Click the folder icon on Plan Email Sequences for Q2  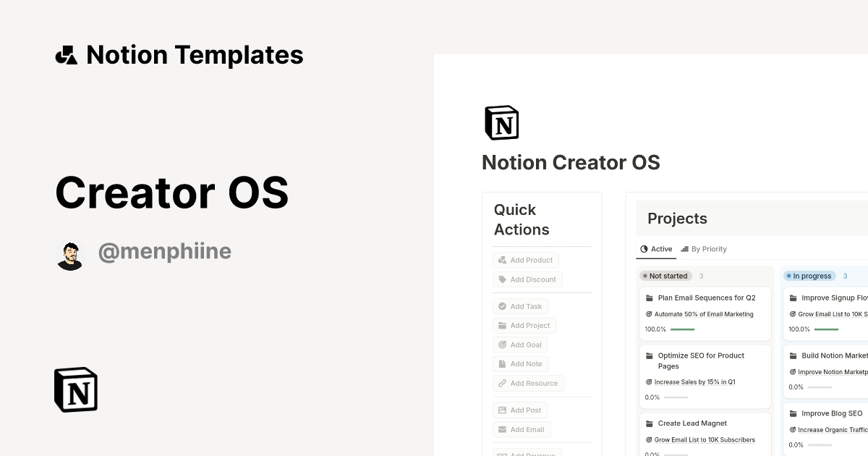click(650, 297)
